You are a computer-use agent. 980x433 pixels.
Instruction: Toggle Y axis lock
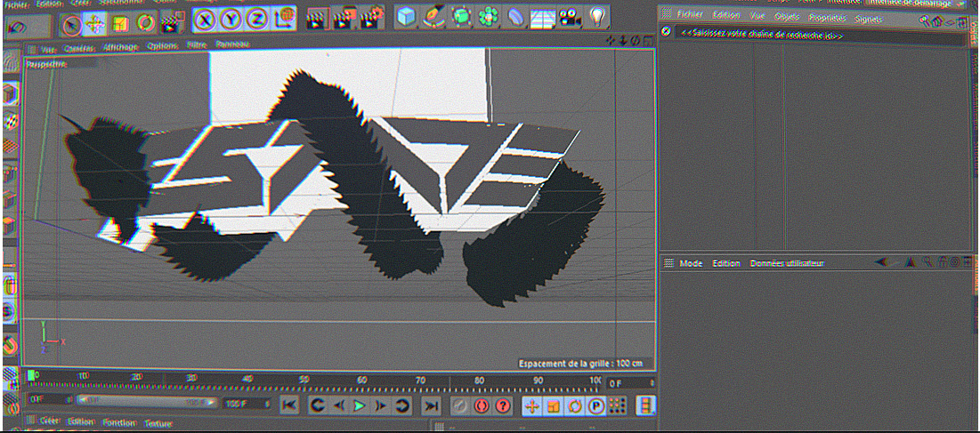(x=232, y=20)
